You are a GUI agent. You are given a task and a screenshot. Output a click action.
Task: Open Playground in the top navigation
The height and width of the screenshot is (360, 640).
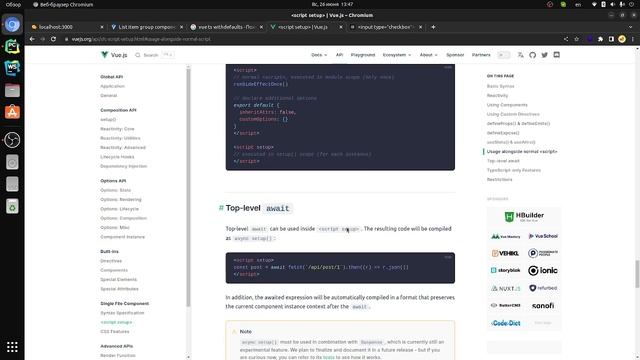[x=363, y=55]
